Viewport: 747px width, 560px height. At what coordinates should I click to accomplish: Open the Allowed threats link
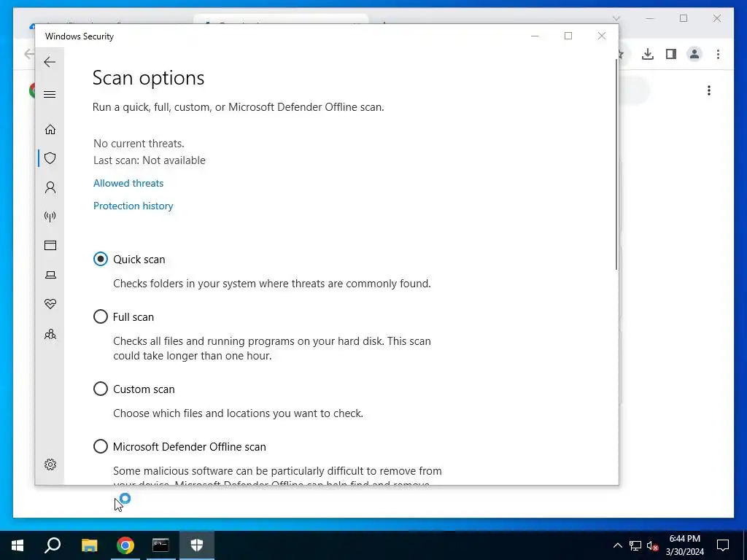(x=128, y=183)
